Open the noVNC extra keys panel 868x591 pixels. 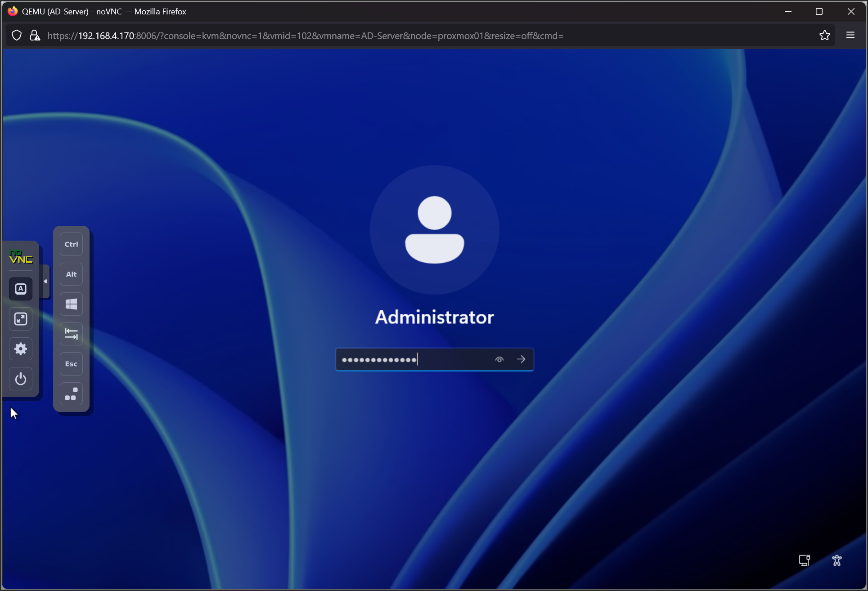click(x=21, y=289)
